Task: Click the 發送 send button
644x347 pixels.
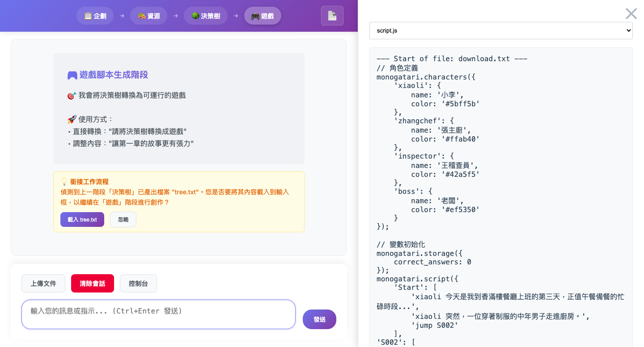Action: (x=319, y=319)
